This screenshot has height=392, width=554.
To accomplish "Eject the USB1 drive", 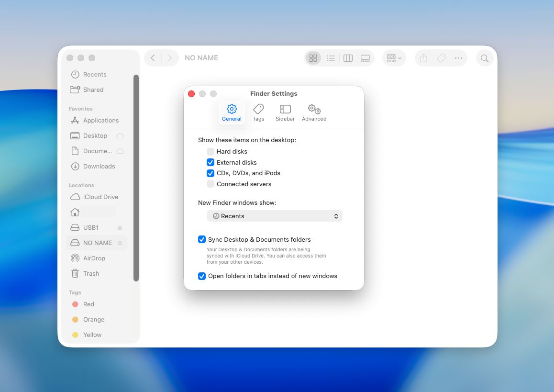I will coord(120,228).
